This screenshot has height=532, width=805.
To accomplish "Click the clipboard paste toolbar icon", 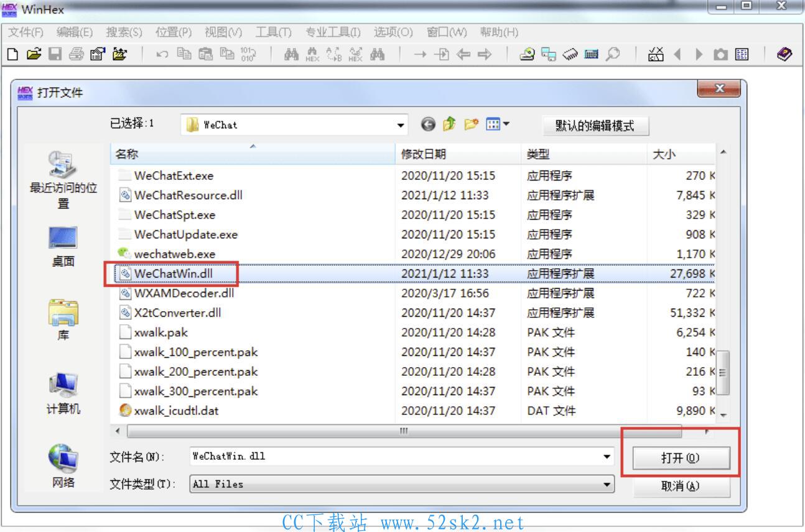I will [205, 55].
